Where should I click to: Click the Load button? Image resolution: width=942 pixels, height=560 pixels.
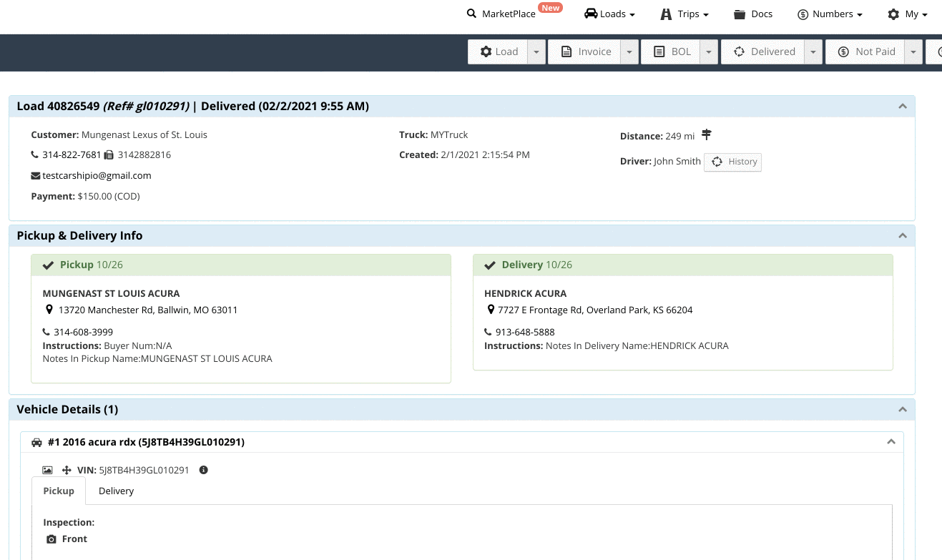[x=499, y=51]
